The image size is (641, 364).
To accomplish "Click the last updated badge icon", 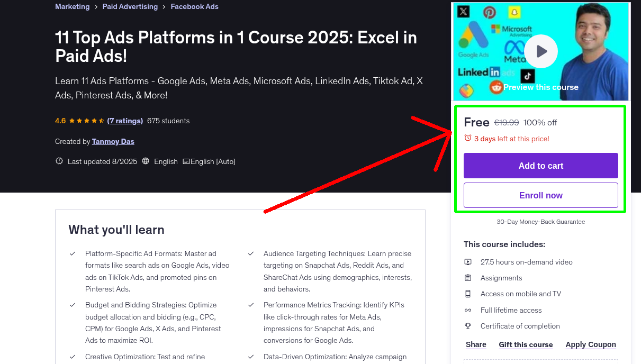I will 59,161.
